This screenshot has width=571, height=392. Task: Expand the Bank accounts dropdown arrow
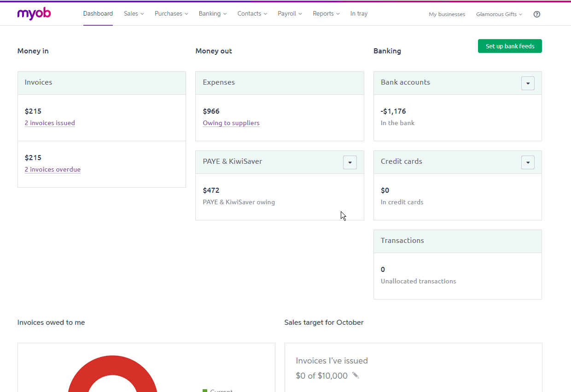(x=528, y=83)
